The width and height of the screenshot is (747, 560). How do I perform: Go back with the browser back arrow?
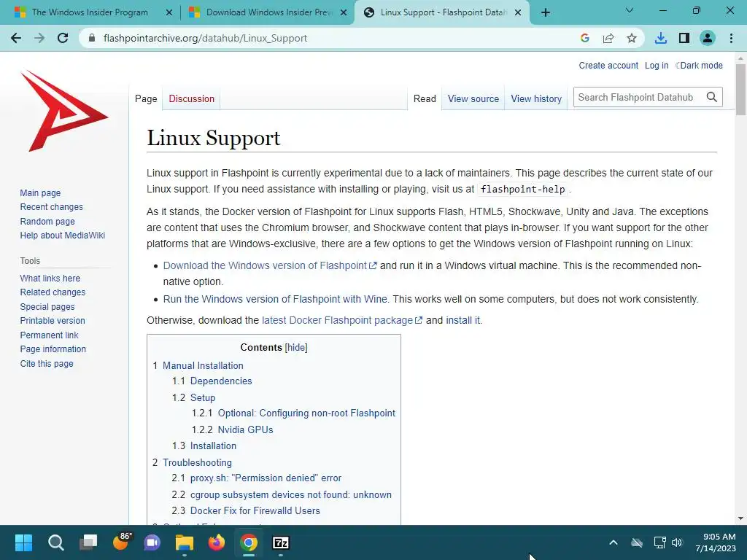[16, 38]
